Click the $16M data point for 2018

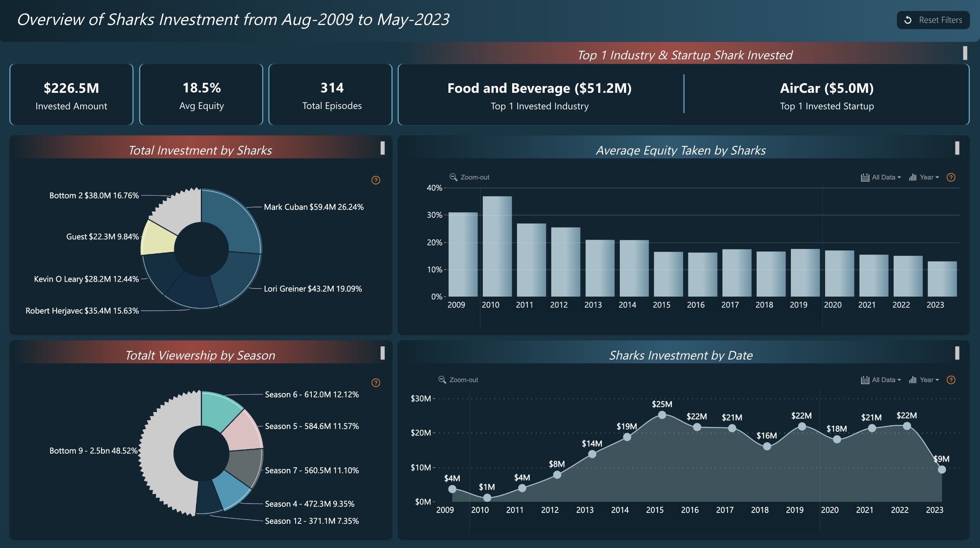tap(767, 446)
